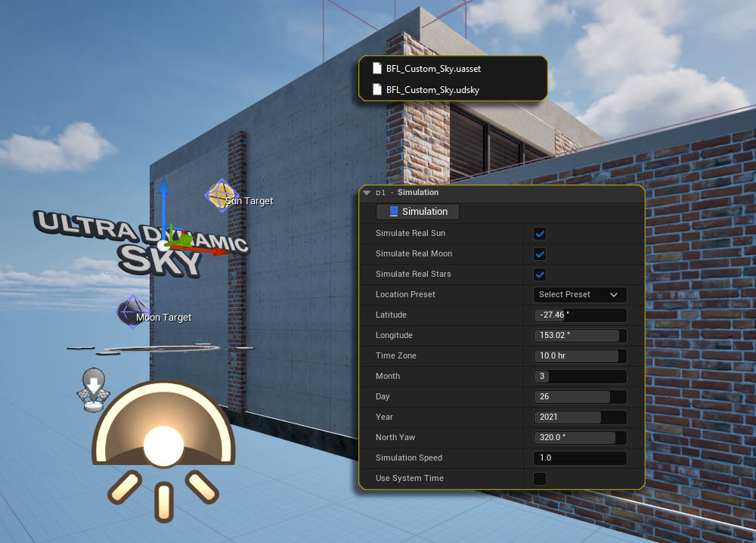The image size is (756, 543).
Task: Disable Simulate Real Sun checkbox
Action: [x=540, y=234]
